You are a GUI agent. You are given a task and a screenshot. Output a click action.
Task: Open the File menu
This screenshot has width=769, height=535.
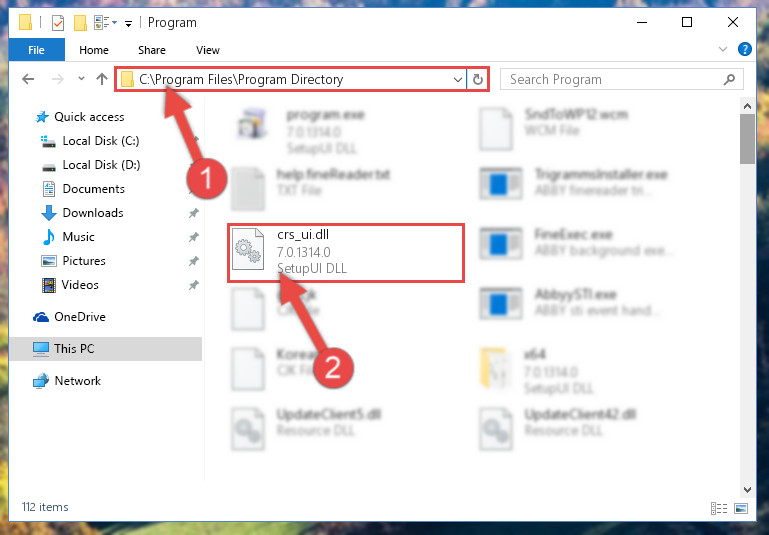[x=37, y=50]
